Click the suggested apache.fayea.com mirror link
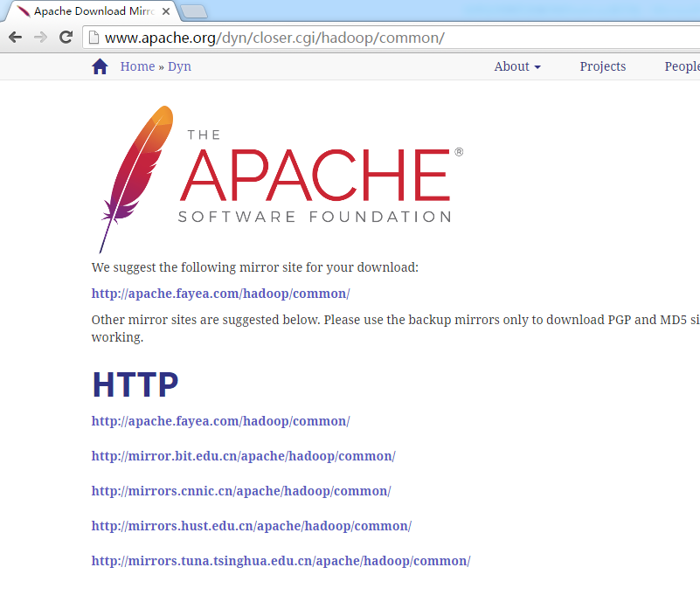 (x=220, y=294)
